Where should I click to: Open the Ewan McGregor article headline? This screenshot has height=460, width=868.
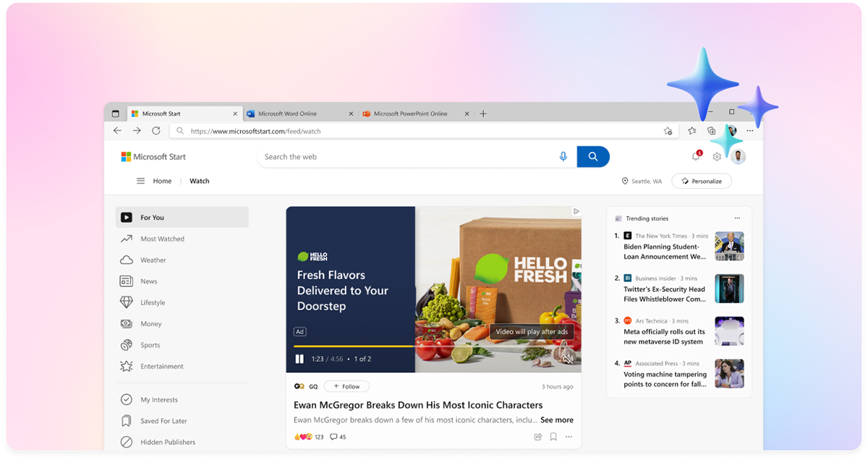coord(418,405)
